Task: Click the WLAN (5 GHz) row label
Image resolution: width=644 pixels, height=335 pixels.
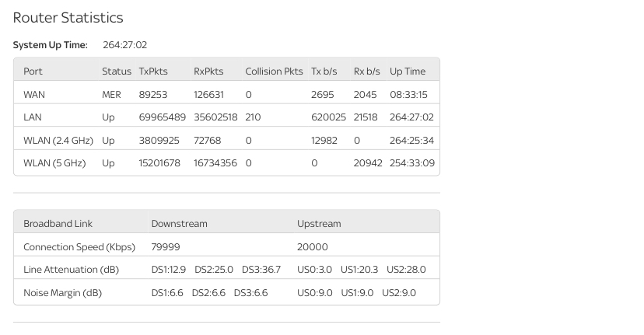Action: click(54, 163)
